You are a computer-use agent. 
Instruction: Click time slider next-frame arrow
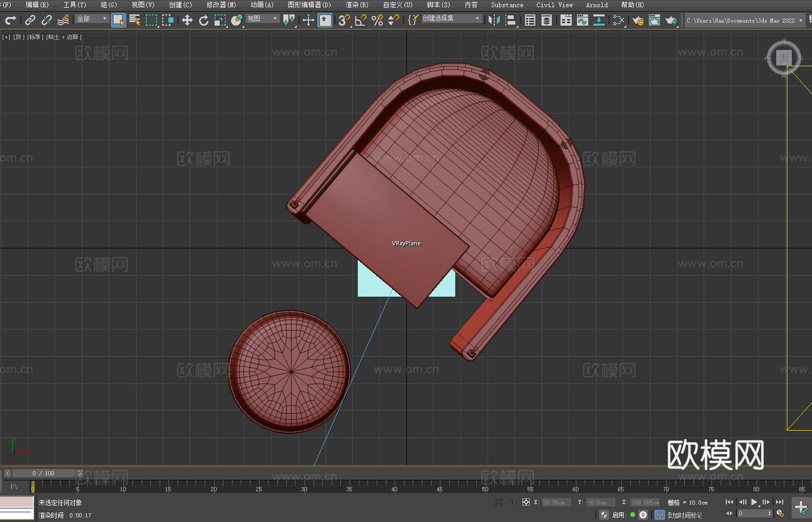point(80,473)
